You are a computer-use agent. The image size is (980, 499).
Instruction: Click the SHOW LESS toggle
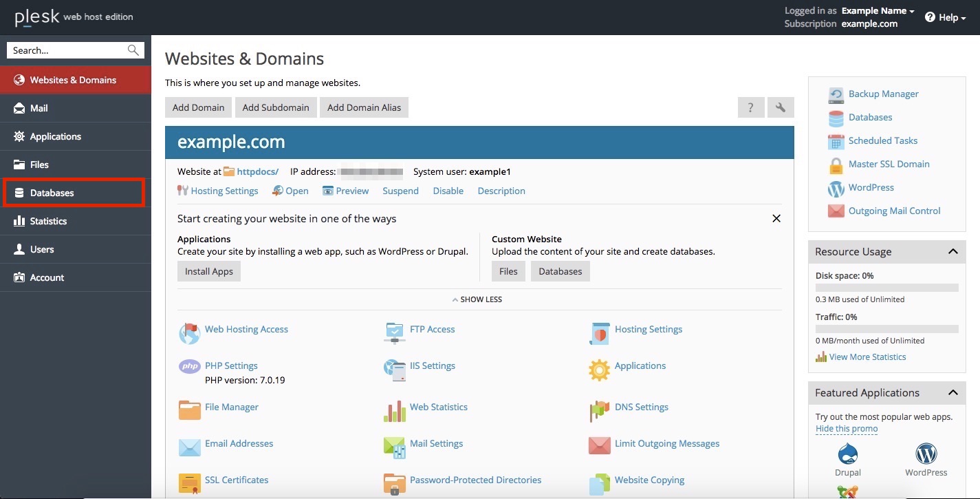coord(477,299)
